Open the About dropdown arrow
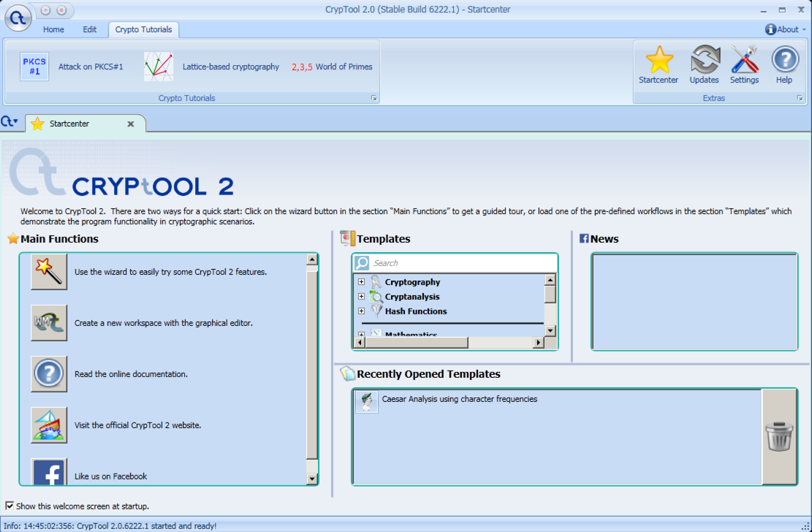The width and height of the screenshot is (812, 532). (804, 29)
